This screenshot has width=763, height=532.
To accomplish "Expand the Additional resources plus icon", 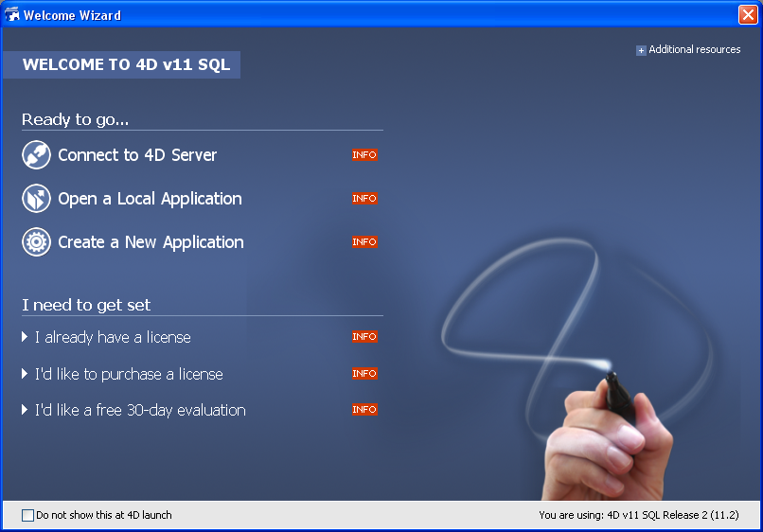I will point(641,50).
